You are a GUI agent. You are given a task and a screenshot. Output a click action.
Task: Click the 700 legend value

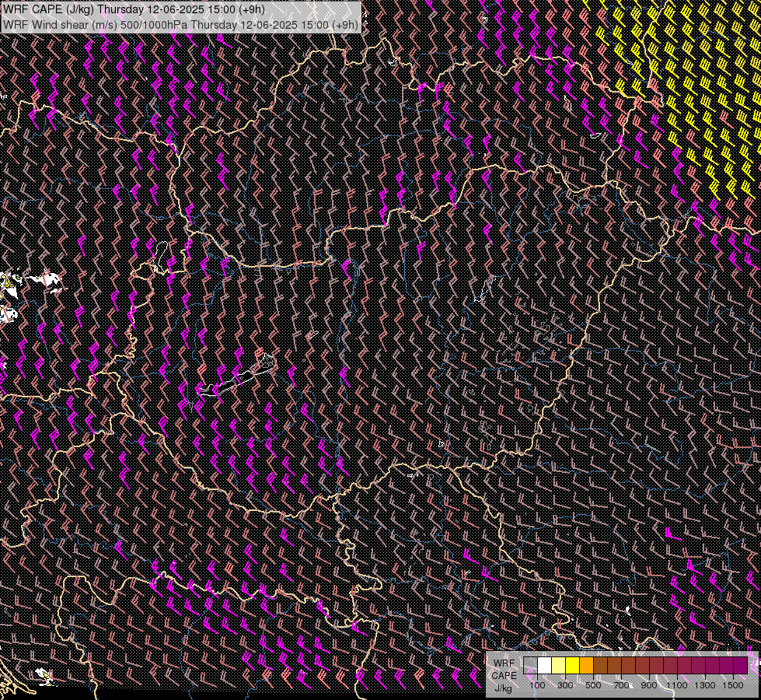coord(621,685)
